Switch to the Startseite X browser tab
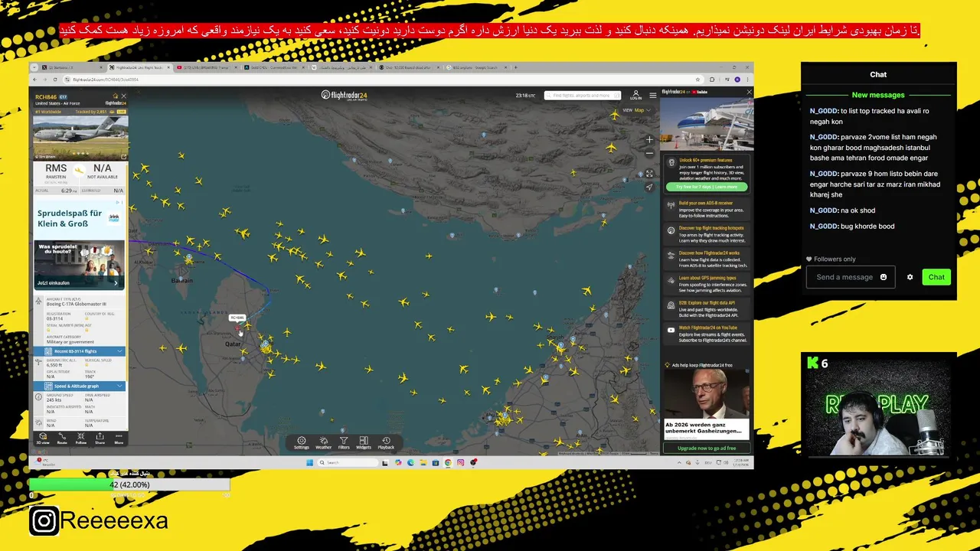 [x=70, y=67]
